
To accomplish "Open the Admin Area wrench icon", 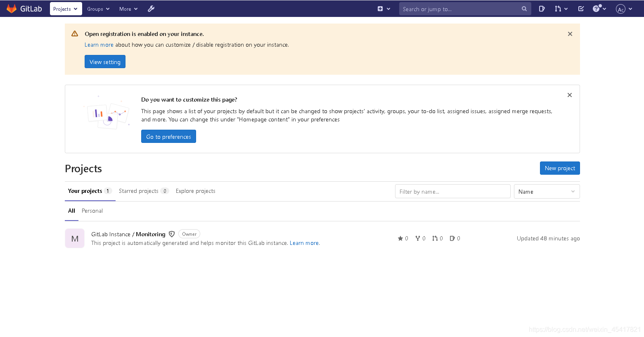I will tap(151, 9).
